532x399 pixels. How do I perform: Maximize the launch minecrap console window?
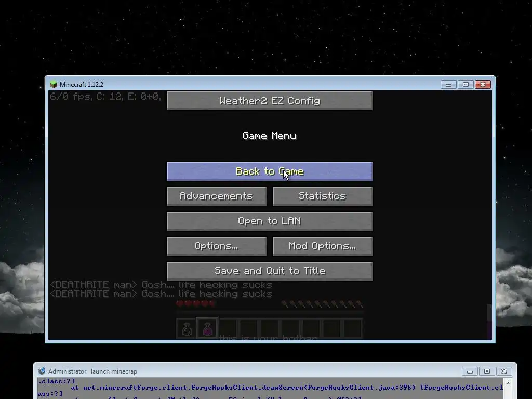[x=487, y=371]
